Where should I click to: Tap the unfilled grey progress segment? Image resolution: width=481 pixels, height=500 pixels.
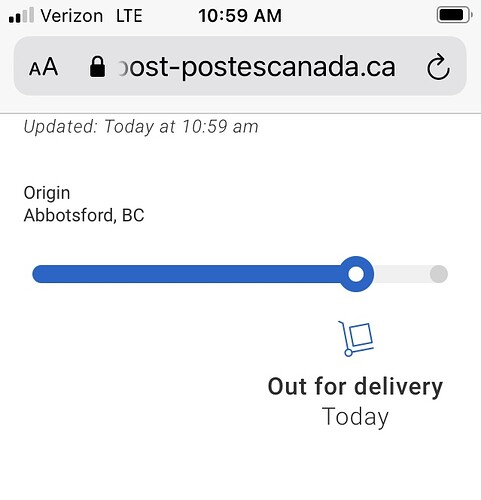[x=402, y=274]
